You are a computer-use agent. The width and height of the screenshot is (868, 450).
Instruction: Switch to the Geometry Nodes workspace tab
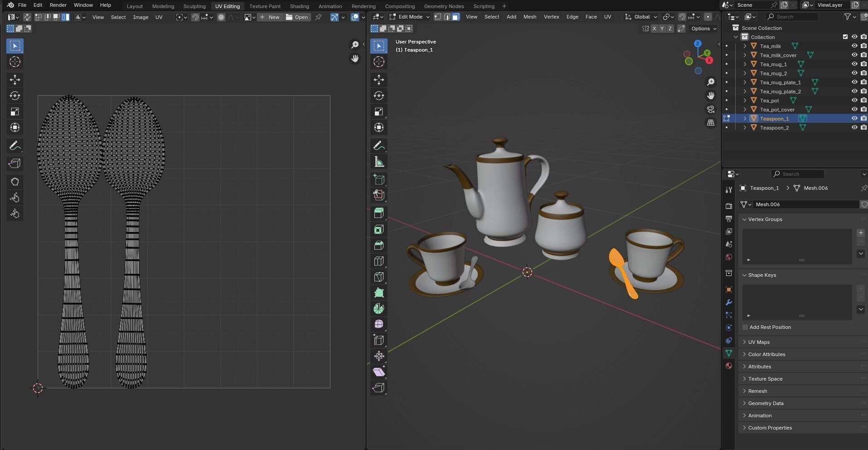pyautogui.click(x=444, y=6)
